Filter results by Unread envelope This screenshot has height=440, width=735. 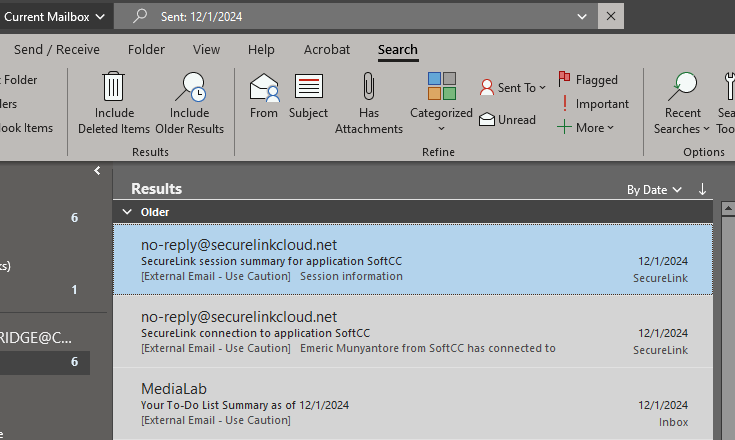click(x=507, y=120)
